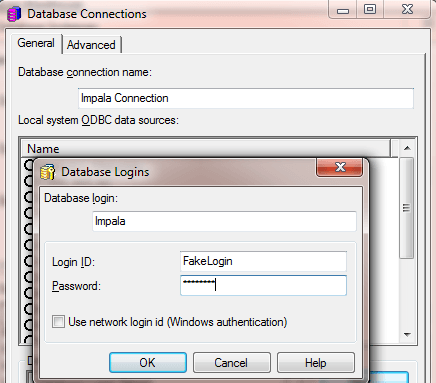Switch to the Advanced tab
The image size is (436, 383).
pyautogui.click(x=91, y=45)
